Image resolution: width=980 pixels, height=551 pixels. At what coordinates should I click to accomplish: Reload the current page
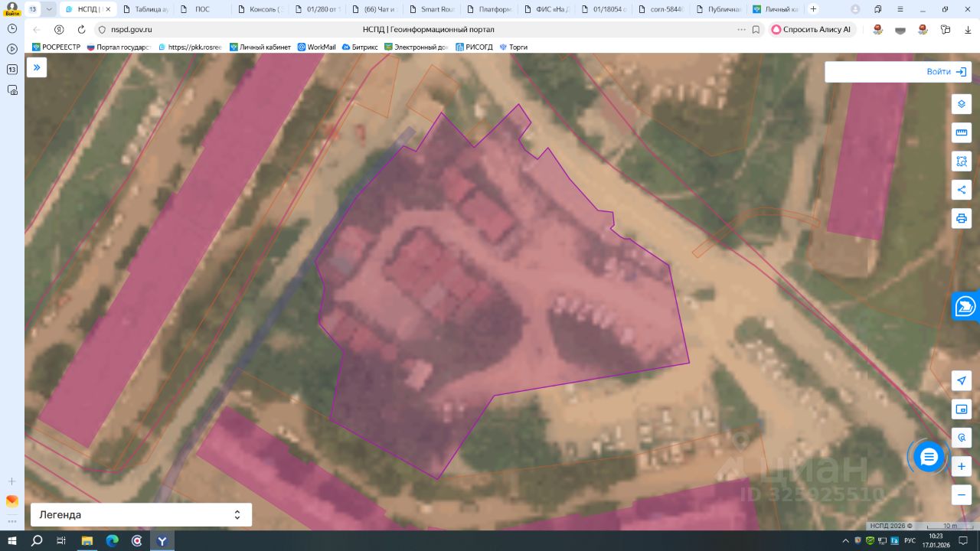pyautogui.click(x=81, y=29)
